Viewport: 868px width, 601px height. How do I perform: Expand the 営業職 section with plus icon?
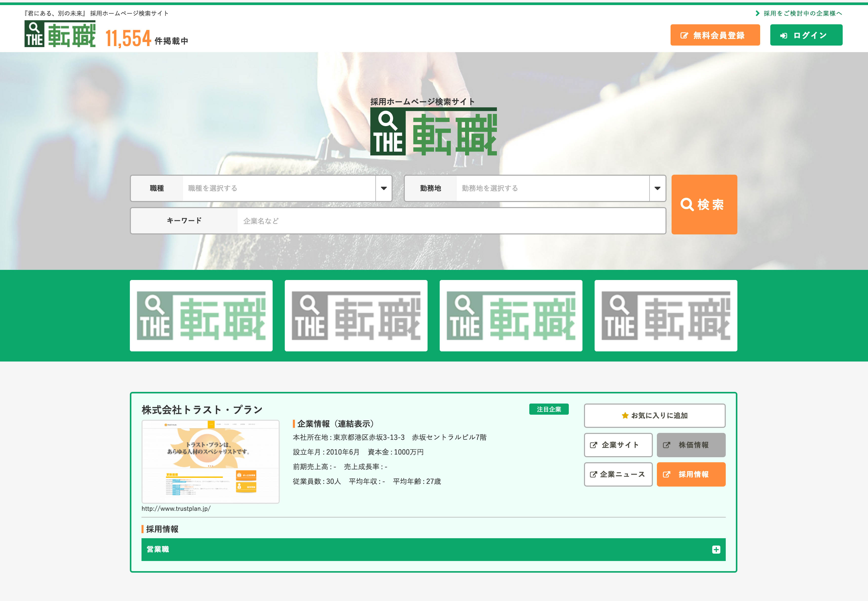(716, 549)
